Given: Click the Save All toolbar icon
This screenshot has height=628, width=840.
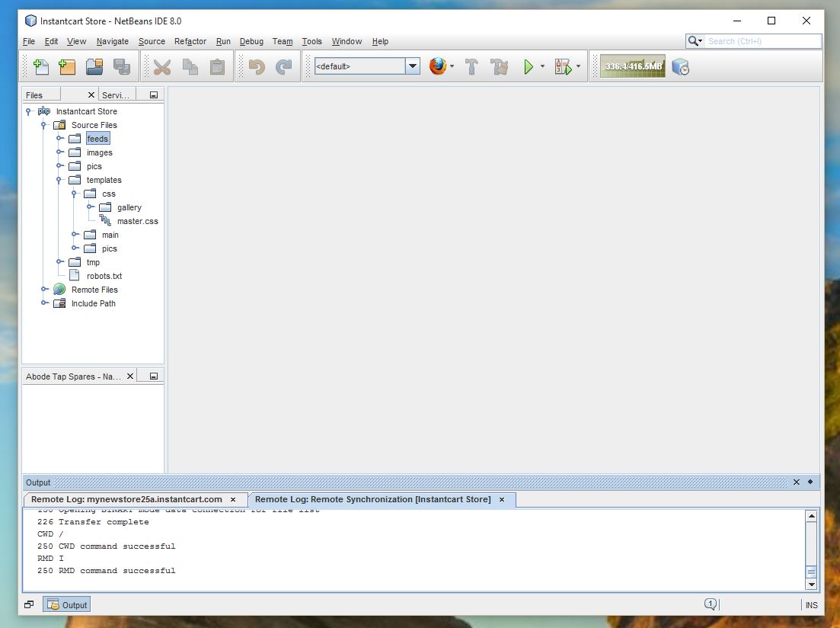Looking at the screenshot, I should coord(122,66).
